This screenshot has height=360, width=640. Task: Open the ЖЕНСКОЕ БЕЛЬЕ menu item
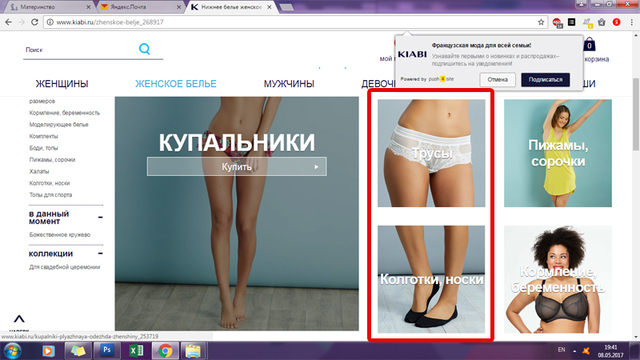(x=176, y=84)
